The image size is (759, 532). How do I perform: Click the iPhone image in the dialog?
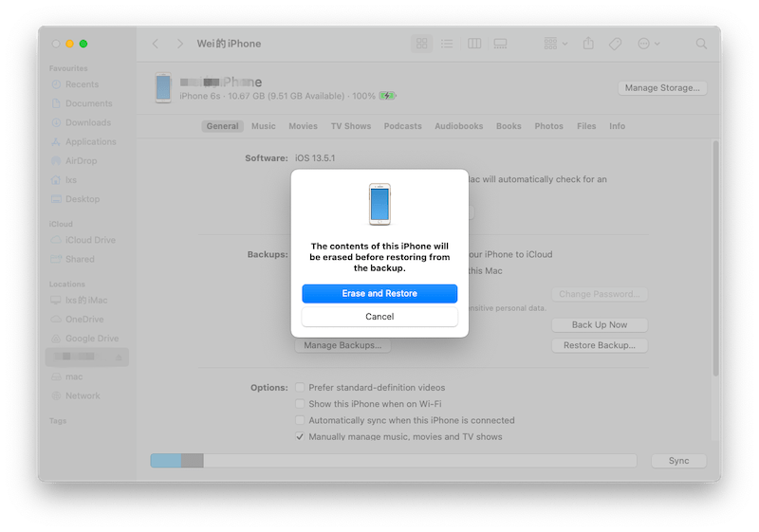coord(380,204)
